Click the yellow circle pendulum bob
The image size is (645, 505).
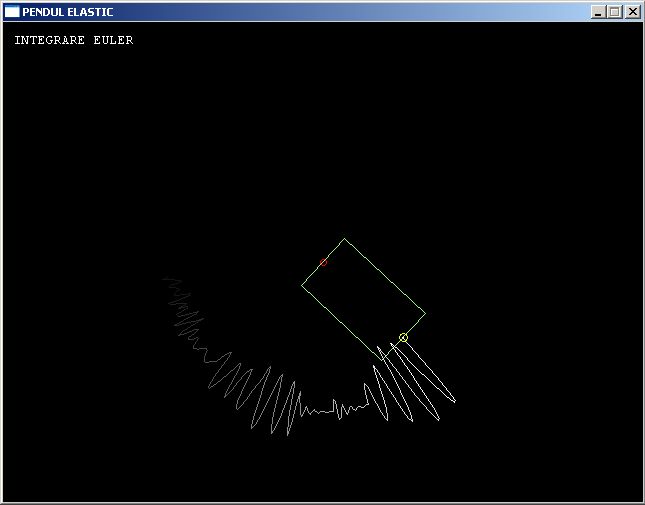tap(404, 338)
